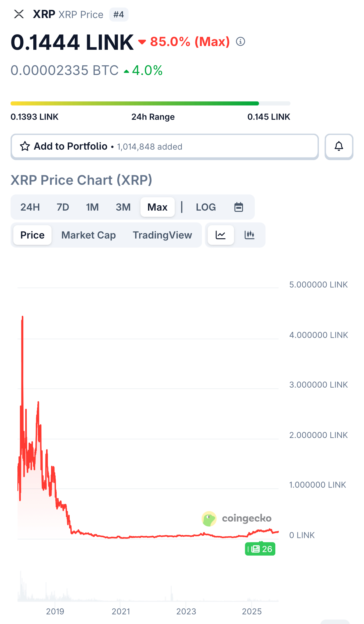
Task: Select the Price tab
Action: [x=32, y=235]
